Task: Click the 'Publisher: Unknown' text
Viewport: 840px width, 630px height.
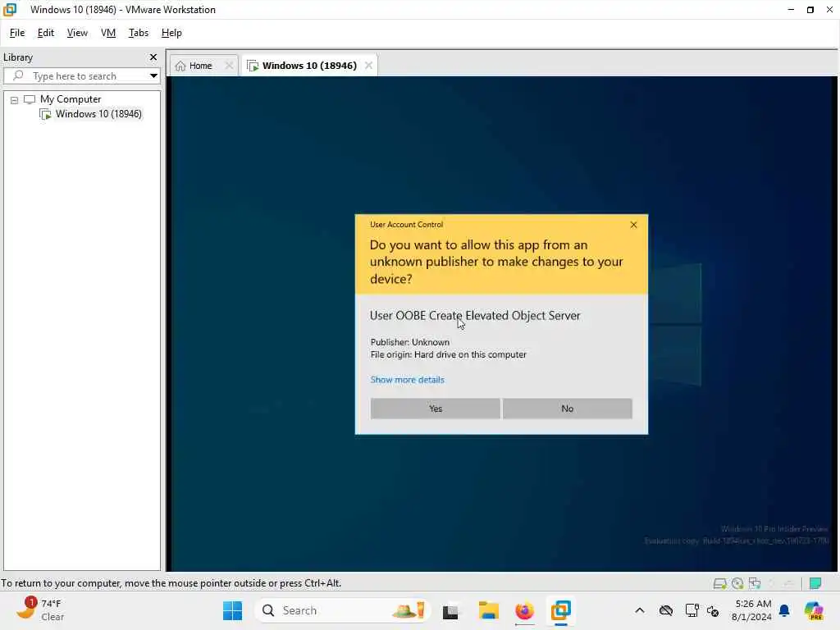Action: pos(410,342)
